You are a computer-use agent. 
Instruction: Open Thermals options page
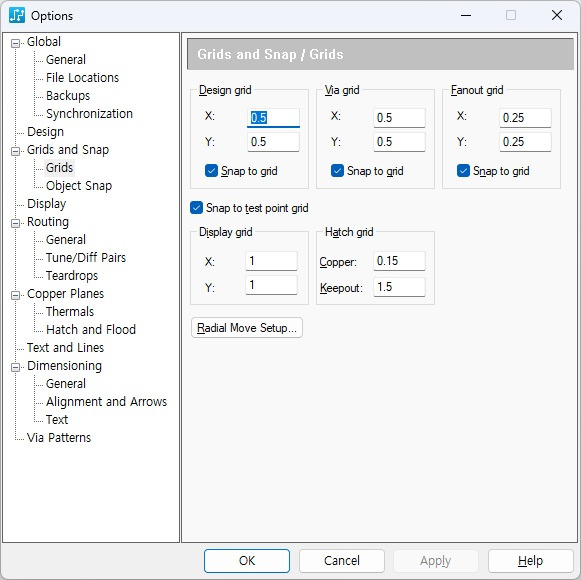[x=70, y=311]
